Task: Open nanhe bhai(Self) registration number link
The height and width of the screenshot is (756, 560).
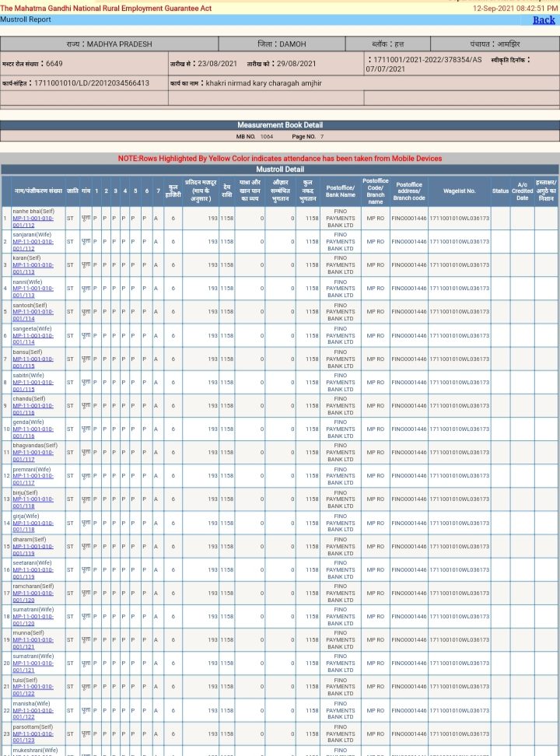Action: click(x=33, y=222)
